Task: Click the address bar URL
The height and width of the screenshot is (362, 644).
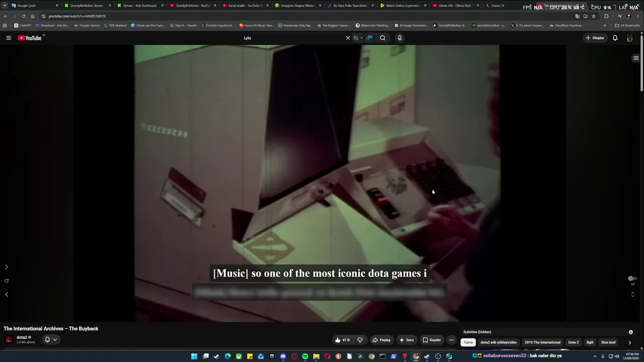Action: click(77, 16)
